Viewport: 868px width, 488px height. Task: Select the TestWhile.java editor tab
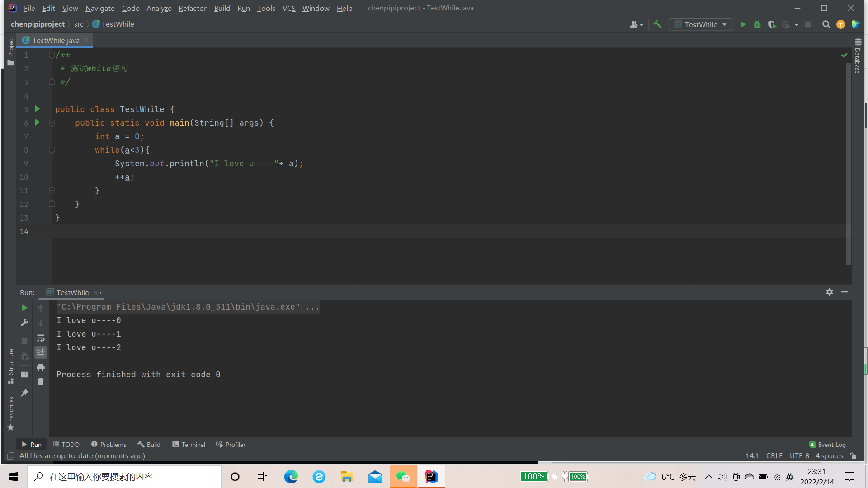[x=56, y=40]
